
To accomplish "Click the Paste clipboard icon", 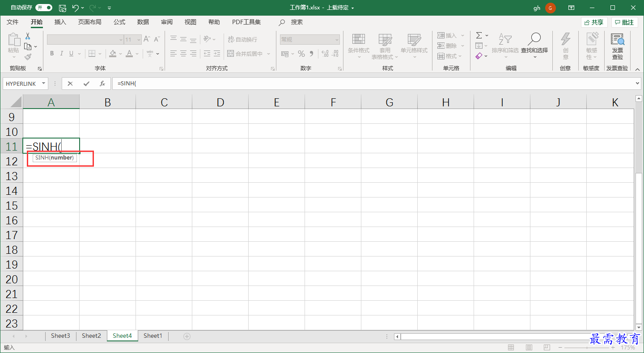I will [x=14, y=39].
